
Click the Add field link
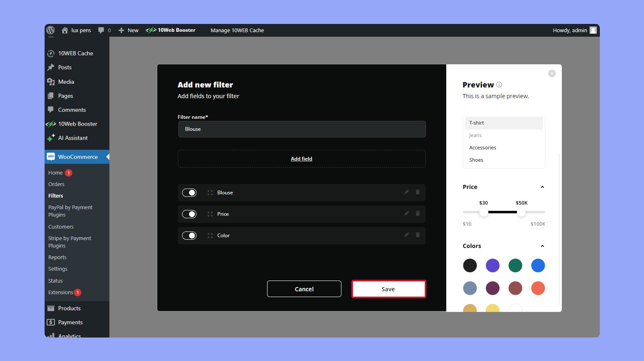[301, 159]
